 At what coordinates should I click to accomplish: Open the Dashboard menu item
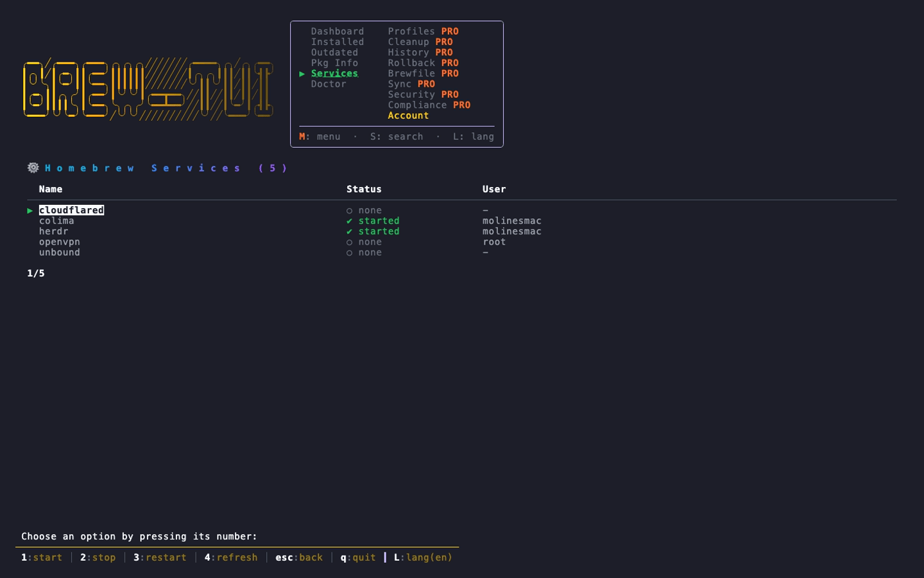click(x=338, y=31)
